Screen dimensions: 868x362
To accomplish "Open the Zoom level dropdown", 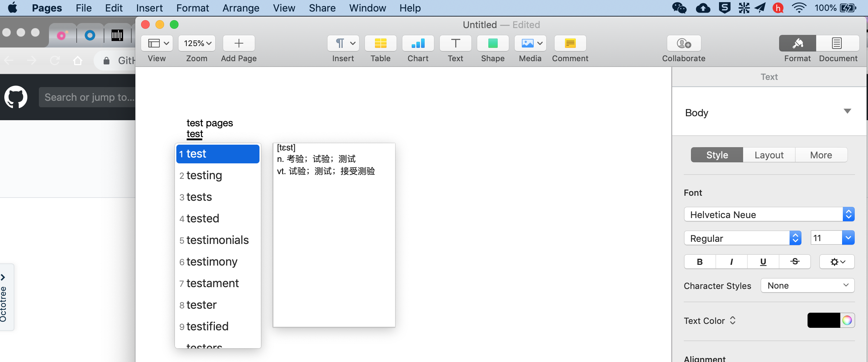I will pos(197,43).
